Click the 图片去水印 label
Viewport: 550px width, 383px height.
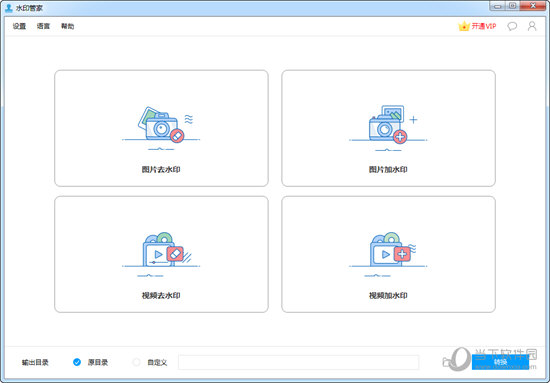(x=161, y=169)
